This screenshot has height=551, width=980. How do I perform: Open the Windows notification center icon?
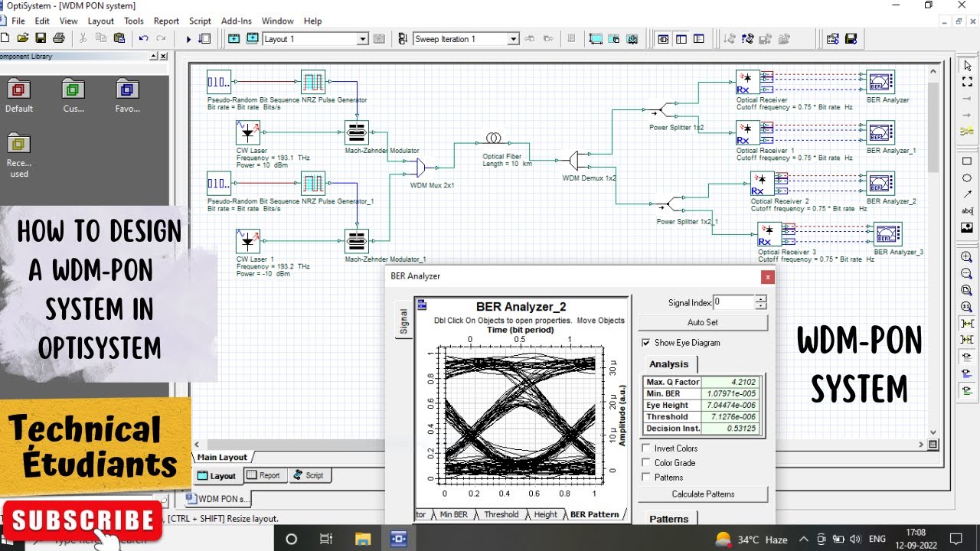(x=955, y=539)
